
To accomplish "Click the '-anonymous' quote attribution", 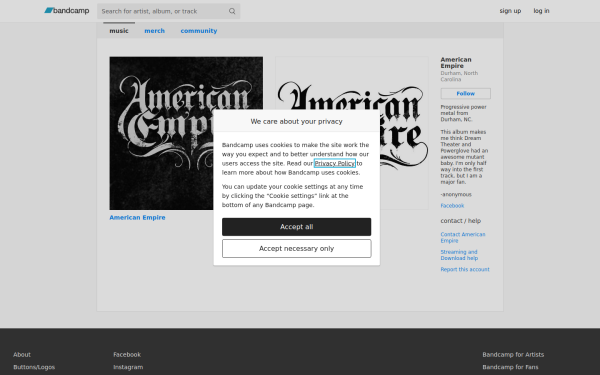I will (456, 194).
